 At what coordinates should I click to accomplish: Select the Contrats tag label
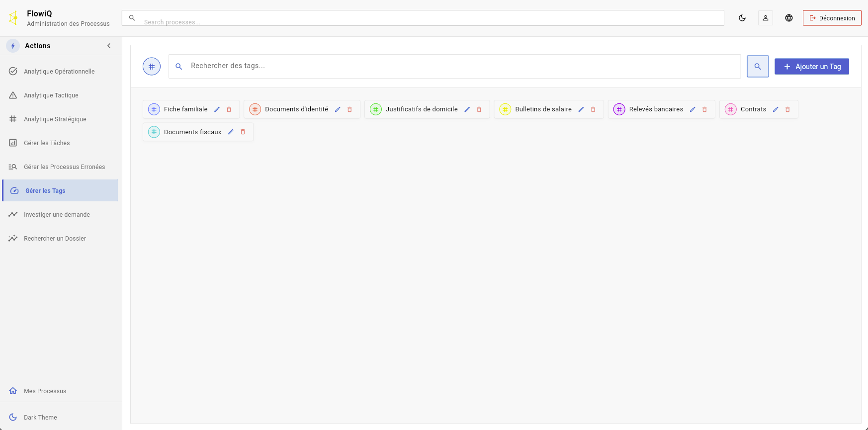pos(753,109)
